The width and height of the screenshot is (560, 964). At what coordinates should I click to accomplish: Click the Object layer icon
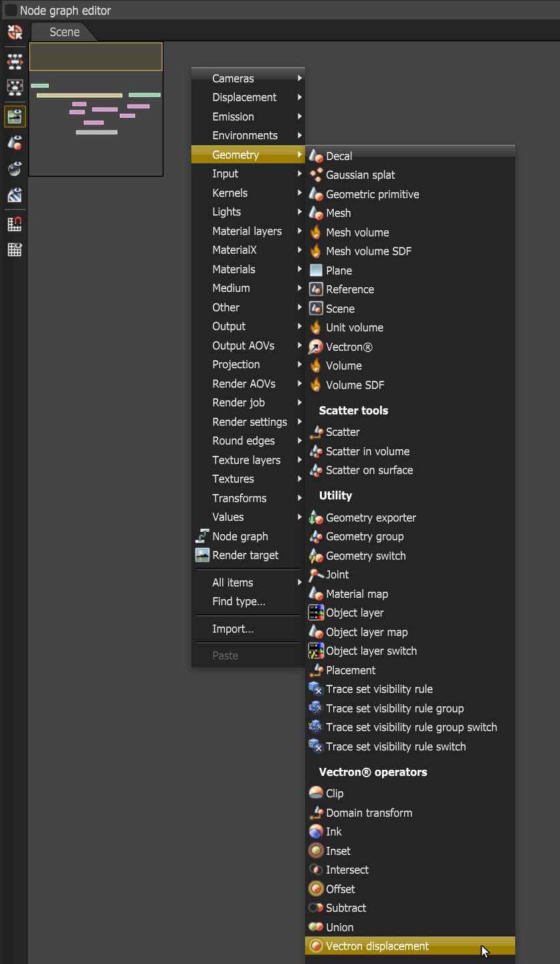(x=316, y=613)
